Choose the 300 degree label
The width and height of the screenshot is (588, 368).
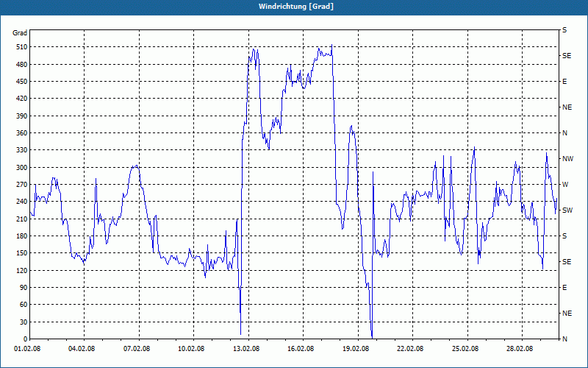tap(21, 168)
